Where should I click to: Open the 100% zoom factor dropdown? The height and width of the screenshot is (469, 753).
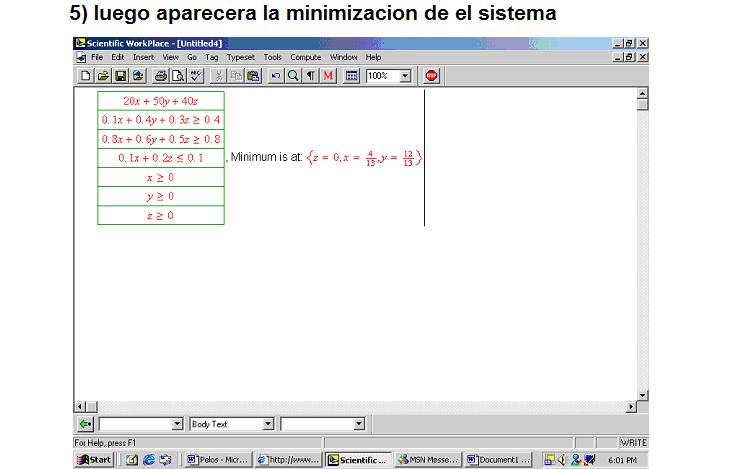pos(405,76)
